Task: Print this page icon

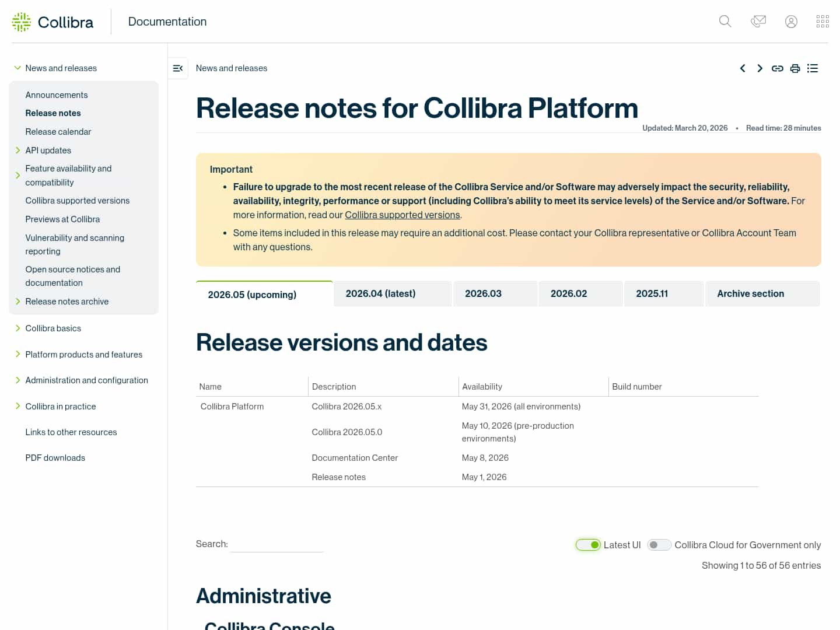Action: click(795, 68)
